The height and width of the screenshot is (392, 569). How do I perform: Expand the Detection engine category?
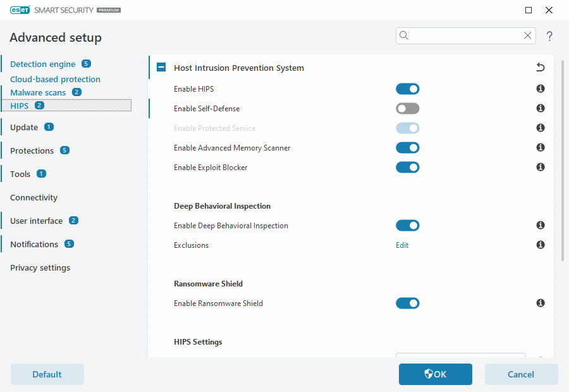[42, 64]
